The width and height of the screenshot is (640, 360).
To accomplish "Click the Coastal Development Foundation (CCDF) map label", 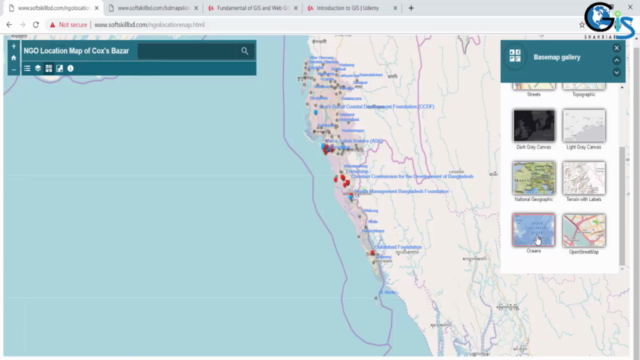I will tap(377, 107).
